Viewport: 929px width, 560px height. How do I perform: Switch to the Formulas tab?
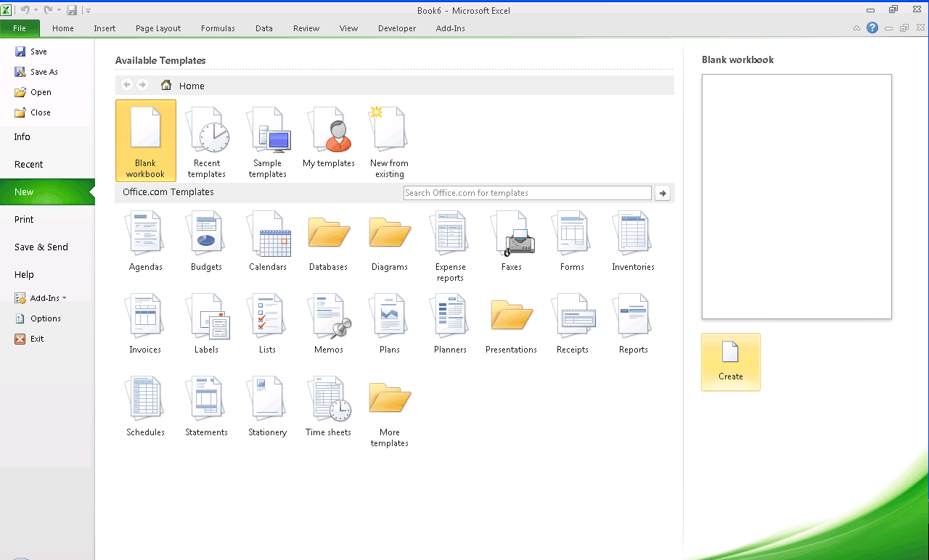(218, 28)
